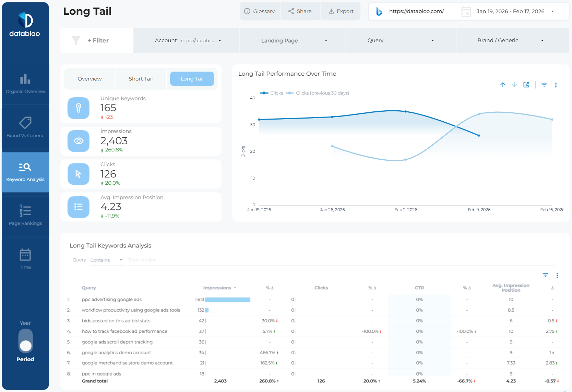
Task: Click the chart drill up arrow
Action: pyautogui.click(x=503, y=85)
